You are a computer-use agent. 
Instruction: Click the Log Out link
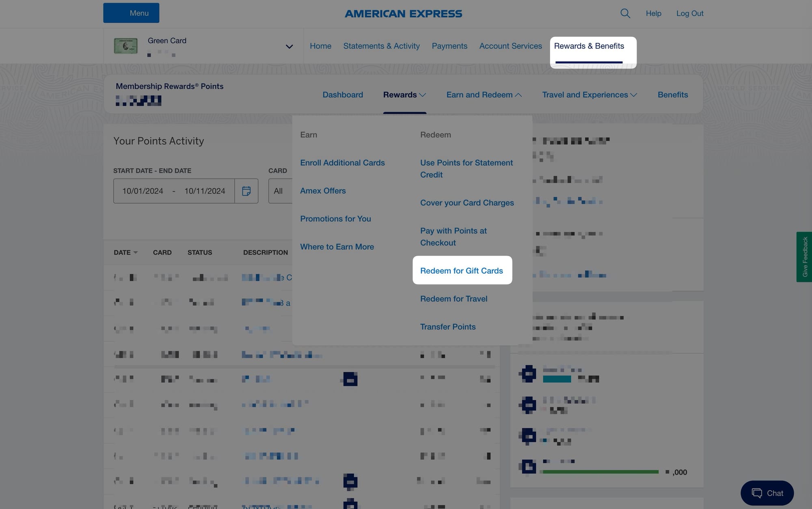[689, 13]
